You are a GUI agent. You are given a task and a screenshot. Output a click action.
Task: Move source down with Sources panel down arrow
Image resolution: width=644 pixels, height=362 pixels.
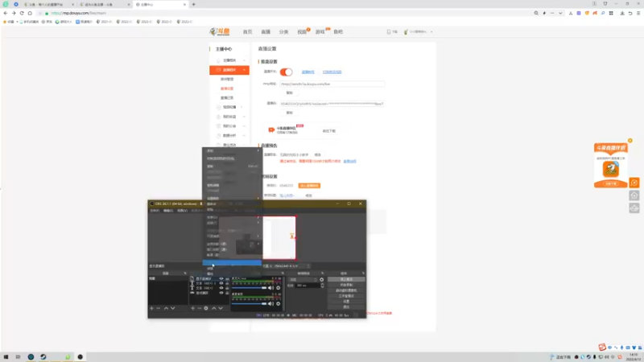(221, 308)
